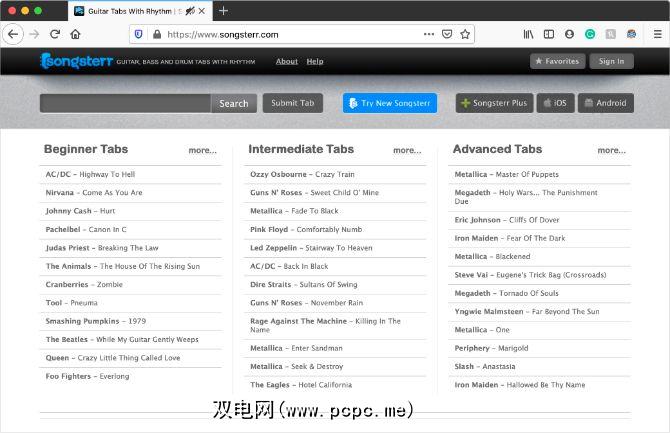Open page actions three-dots menu
The height and width of the screenshot is (433, 670).
[x=429, y=34]
